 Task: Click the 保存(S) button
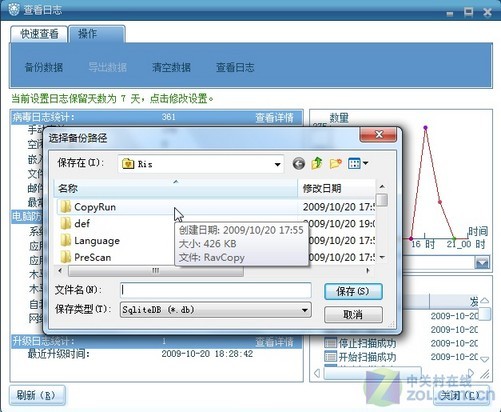353,291
